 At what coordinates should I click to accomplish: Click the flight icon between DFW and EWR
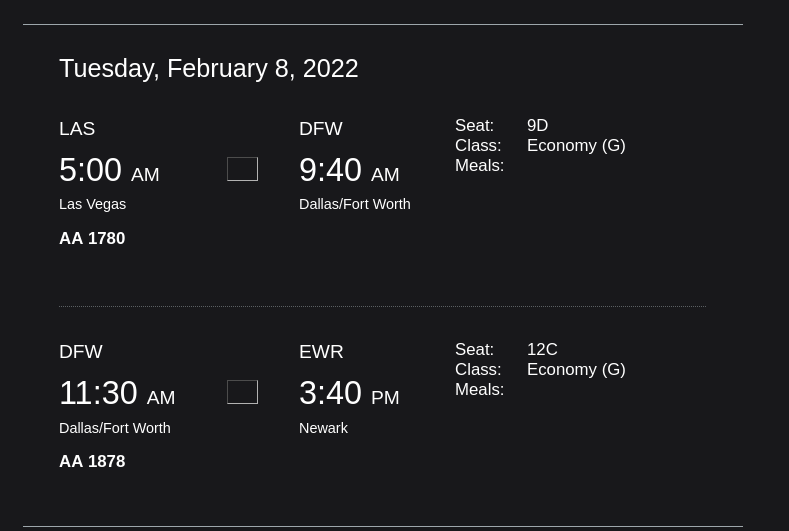click(x=242, y=392)
